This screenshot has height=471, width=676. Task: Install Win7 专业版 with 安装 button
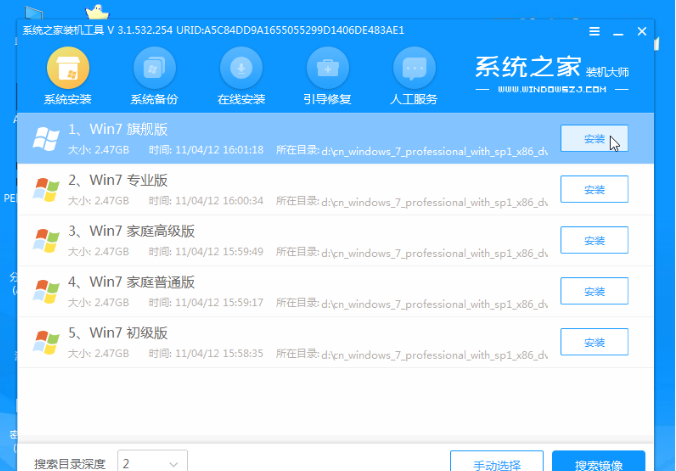[594, 189]
